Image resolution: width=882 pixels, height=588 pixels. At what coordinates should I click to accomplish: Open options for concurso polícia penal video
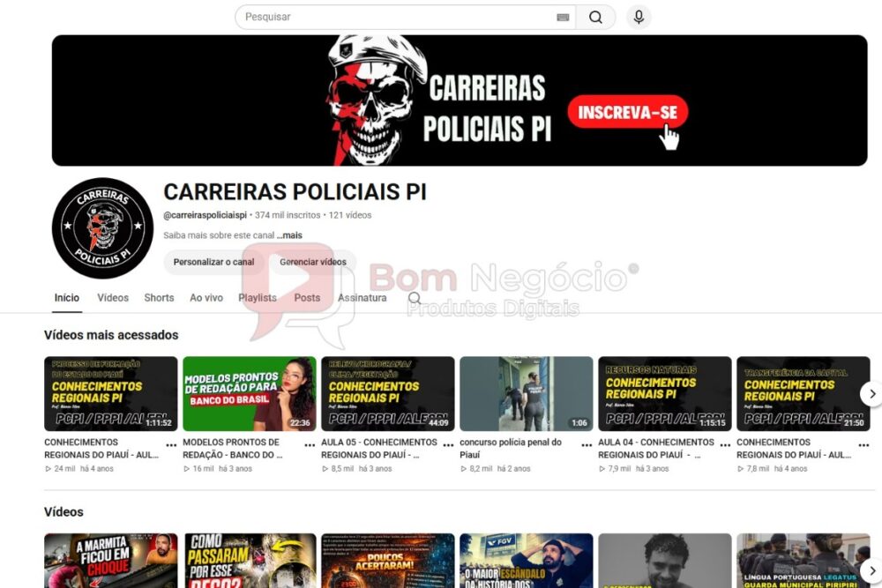(587, 445)
